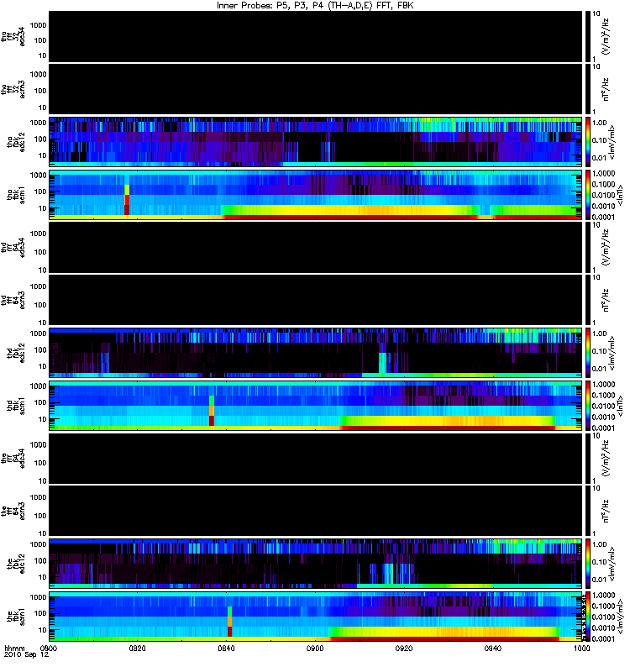This screenshot has height=672, width=630.
Task: Click the blank thd fff 64 edc34 spectrogram panel
Action: coord(315,247)
